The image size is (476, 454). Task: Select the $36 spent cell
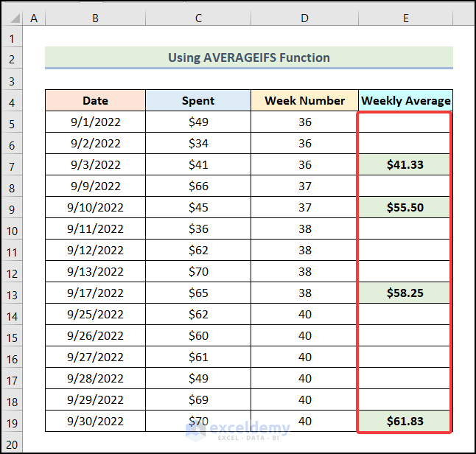(x=198, y=228)
